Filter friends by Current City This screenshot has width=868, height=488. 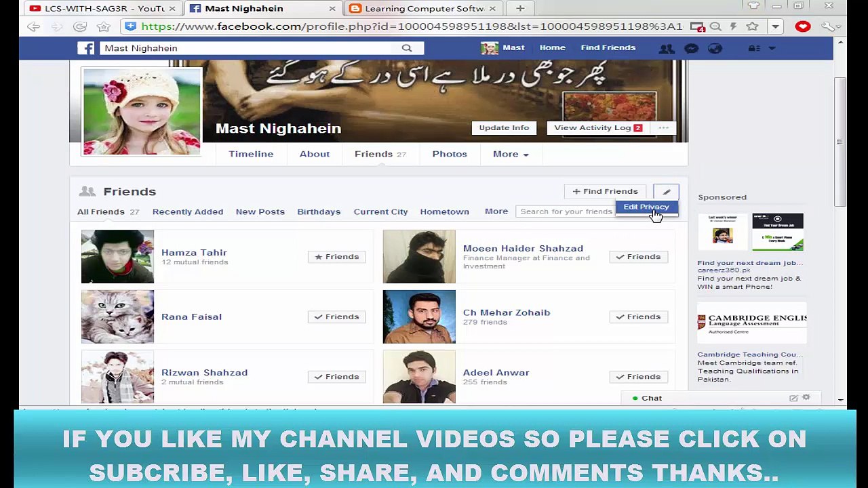pyautogui.click(x=380, y=211)
